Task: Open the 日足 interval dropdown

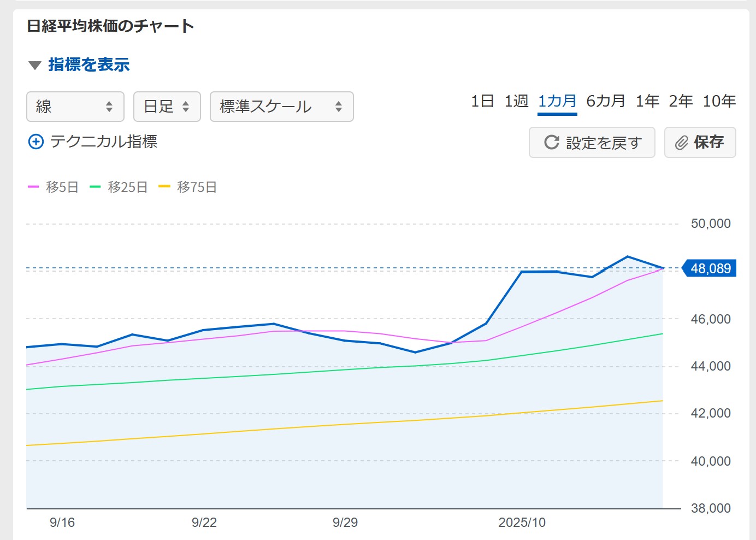Action: [167, 107]
